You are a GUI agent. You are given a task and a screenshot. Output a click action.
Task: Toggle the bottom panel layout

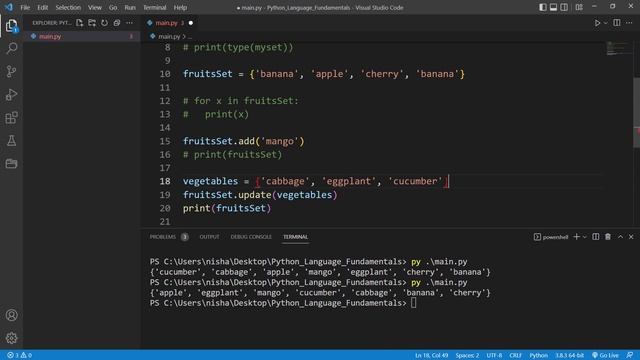pyautogui.click(x=553, y=7)
